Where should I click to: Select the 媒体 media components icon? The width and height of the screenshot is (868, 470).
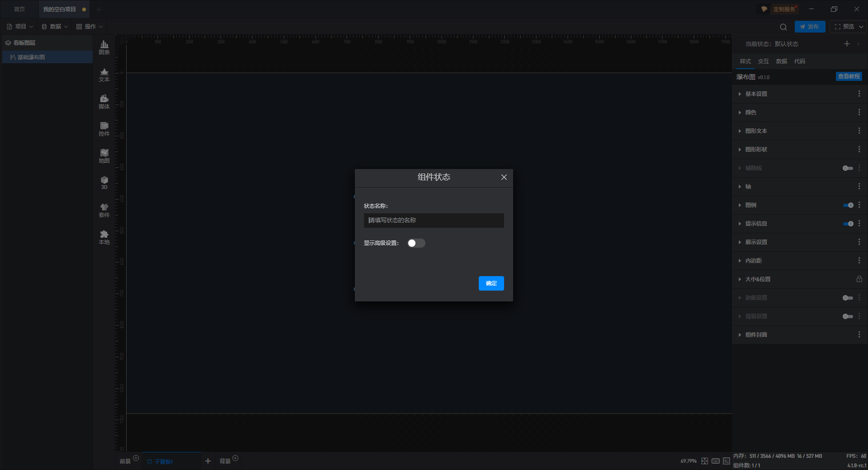(104, 102)
